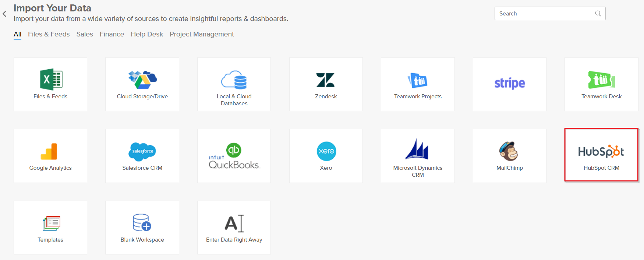Select the Microsoft Dynamics CRM icon
Screen dimensions: 644x260
tap(417, 149)
